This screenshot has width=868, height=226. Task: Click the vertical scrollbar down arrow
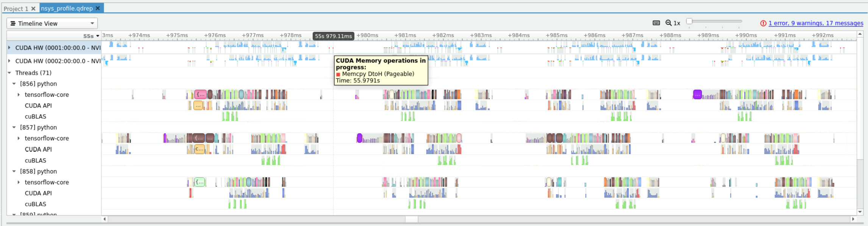tap(860, 212)
